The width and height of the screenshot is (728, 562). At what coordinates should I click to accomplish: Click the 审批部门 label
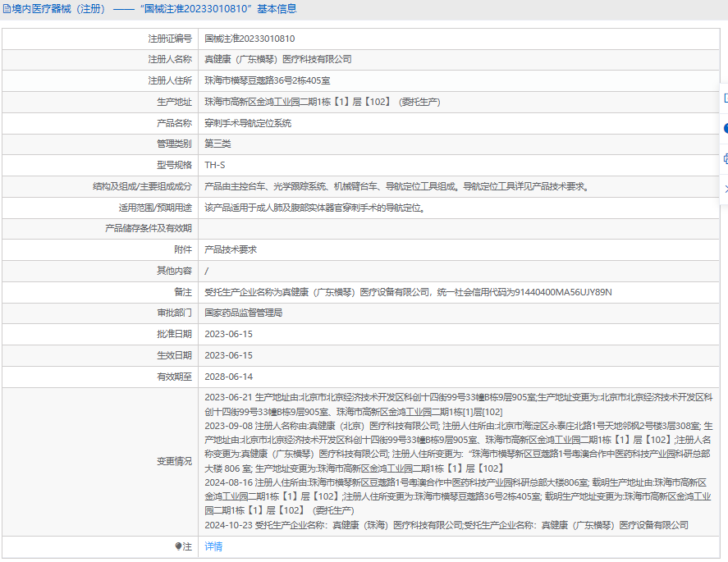click(174, 313)
